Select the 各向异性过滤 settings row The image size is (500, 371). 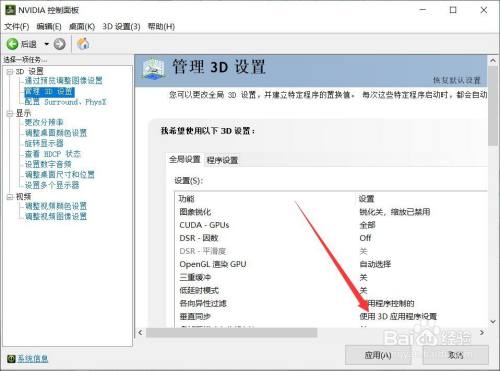point(331,303)
